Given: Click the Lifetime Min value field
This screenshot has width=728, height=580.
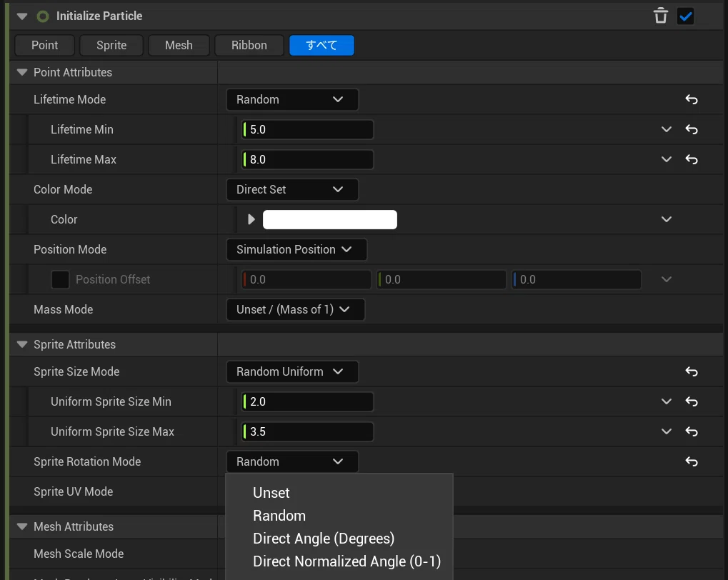Looking at the screenshot, I should 307,129.
